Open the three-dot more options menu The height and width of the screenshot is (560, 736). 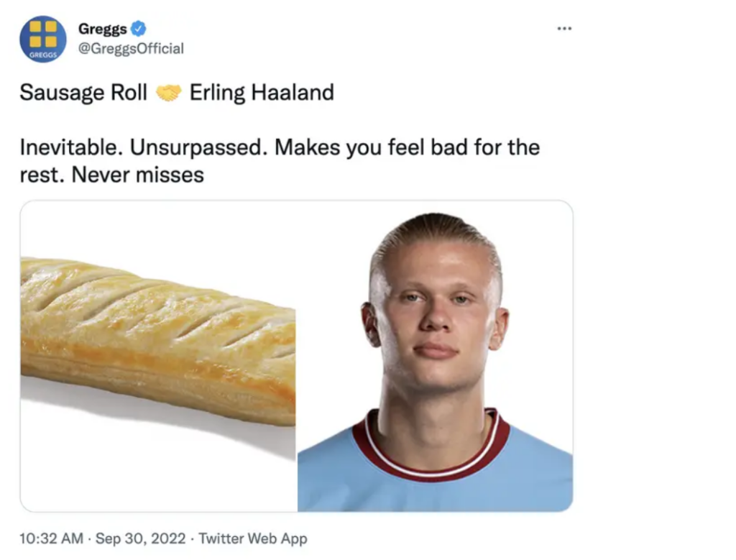point(564,29)
